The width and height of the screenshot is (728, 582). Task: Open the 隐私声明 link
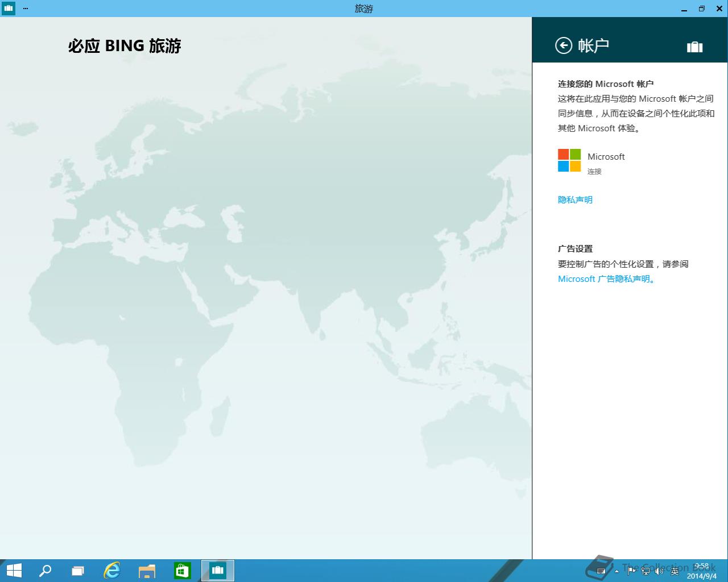point(575,199)
